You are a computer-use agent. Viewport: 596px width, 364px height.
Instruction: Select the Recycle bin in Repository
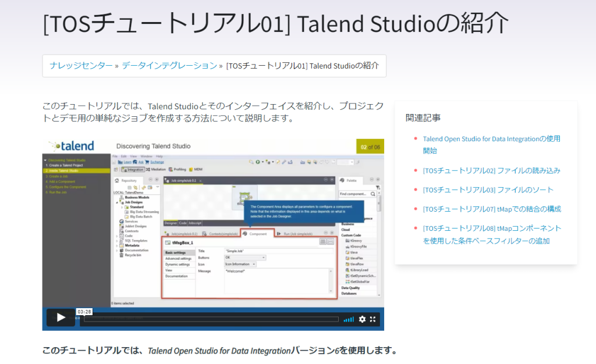point(130,255)
